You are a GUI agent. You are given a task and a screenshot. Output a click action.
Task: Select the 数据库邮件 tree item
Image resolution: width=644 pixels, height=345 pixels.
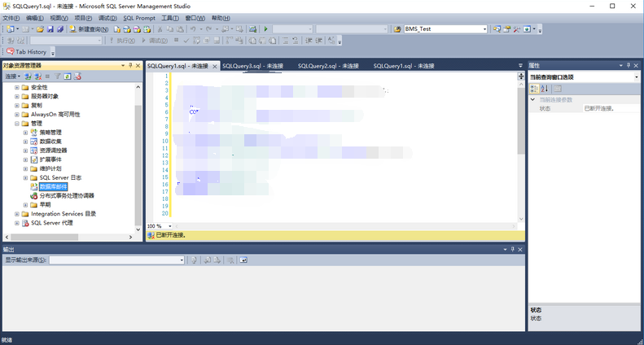[x=54, y=187]
